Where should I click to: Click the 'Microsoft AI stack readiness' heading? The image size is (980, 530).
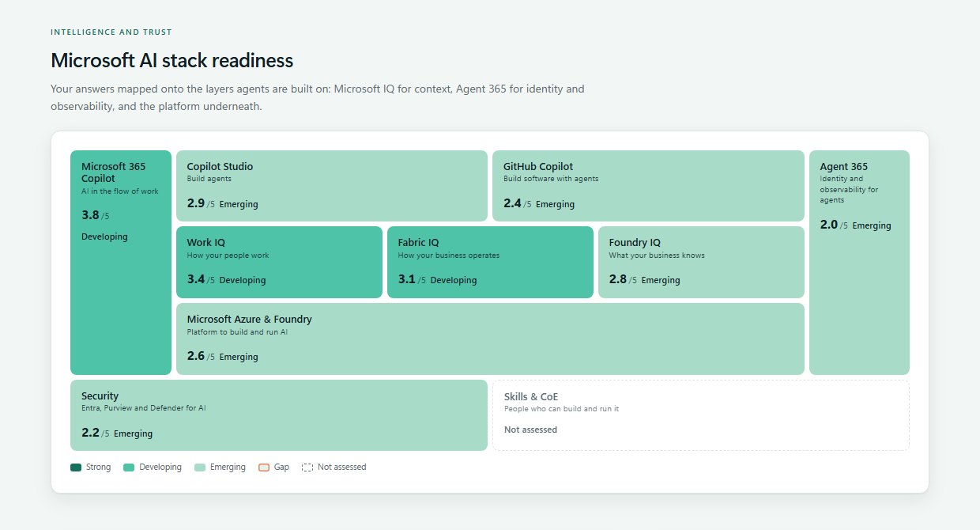point(171,60)
